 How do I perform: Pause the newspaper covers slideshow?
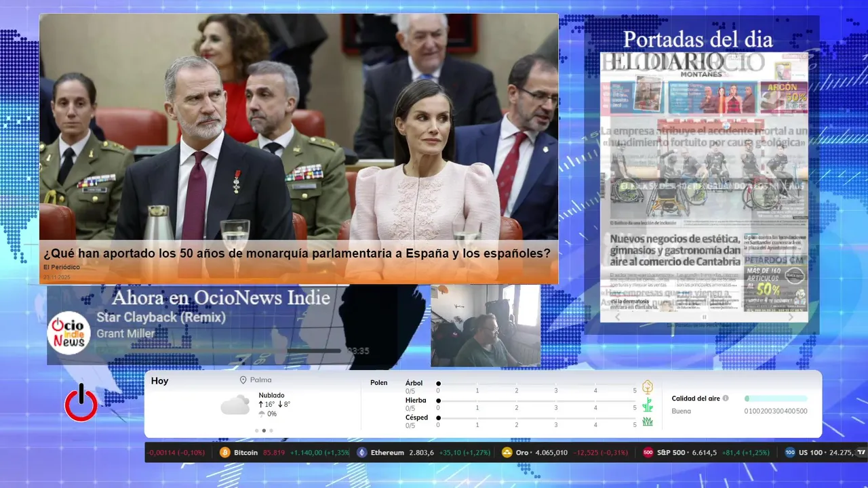704,317
